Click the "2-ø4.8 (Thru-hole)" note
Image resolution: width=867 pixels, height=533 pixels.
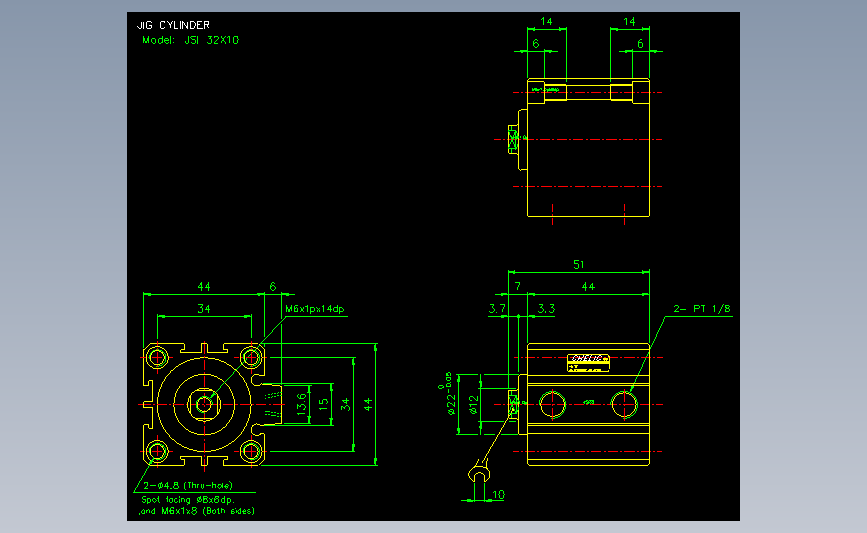tap(188, 485)
